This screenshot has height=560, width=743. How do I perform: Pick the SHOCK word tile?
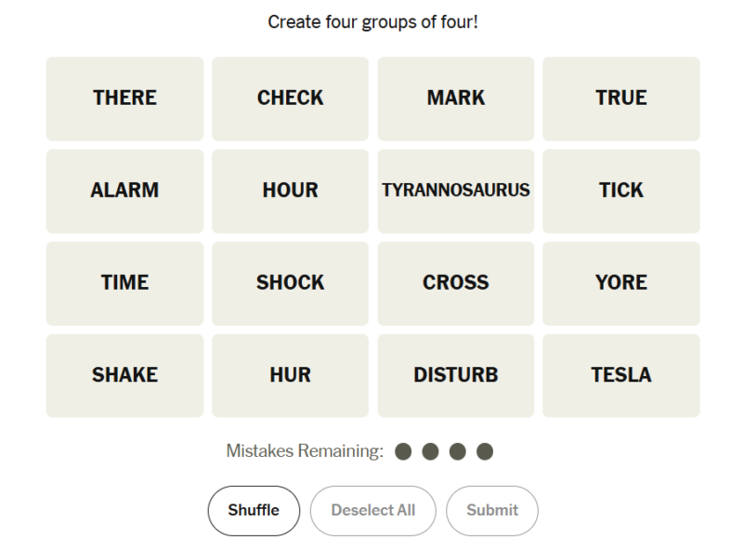290,283
